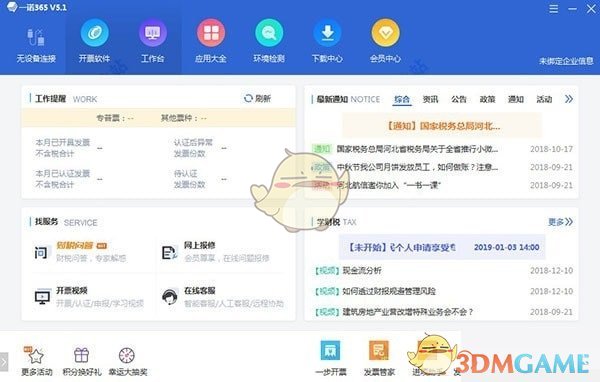Click 刷新 refresh in work reminder panel
The height and width of the screenshot is (382, 600).
pos(258,99)
